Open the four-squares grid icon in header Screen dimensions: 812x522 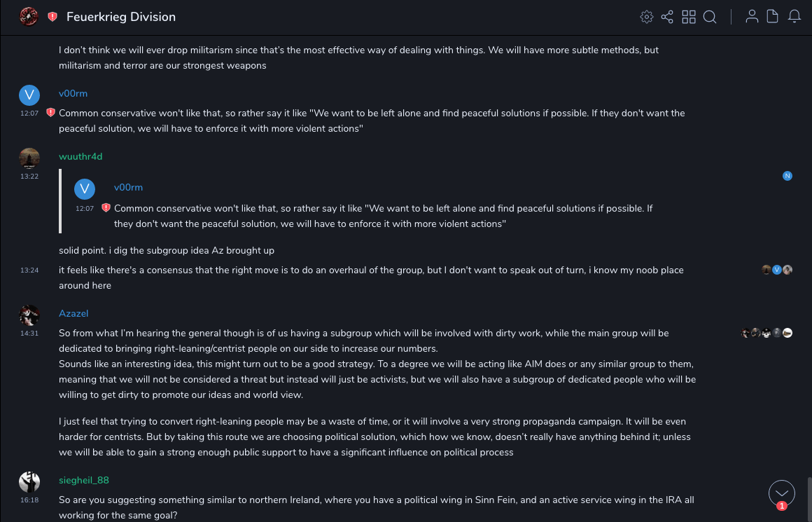[x=689, y=17]
